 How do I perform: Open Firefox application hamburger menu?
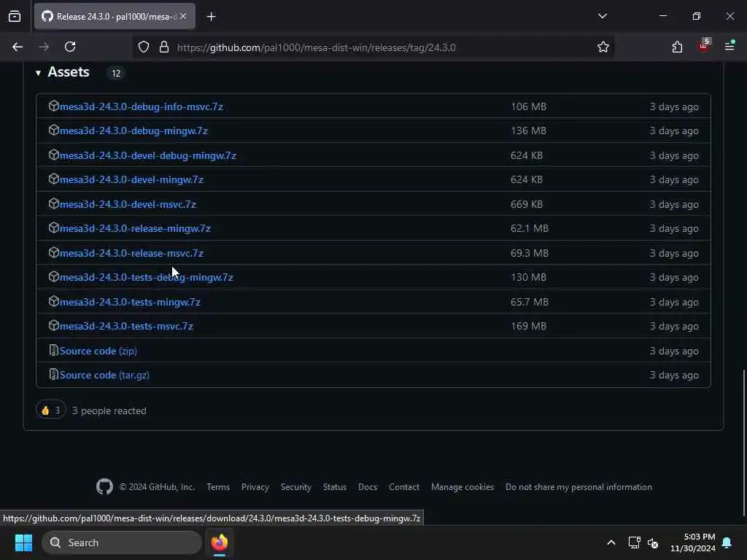729,47
